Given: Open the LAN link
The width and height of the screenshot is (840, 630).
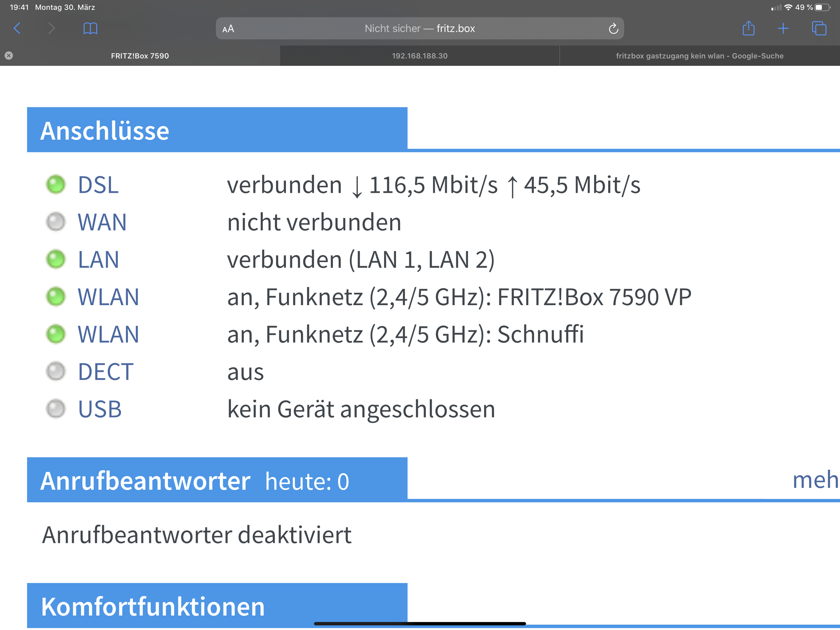Looking at the screenshot, I should tap(98, 260).
